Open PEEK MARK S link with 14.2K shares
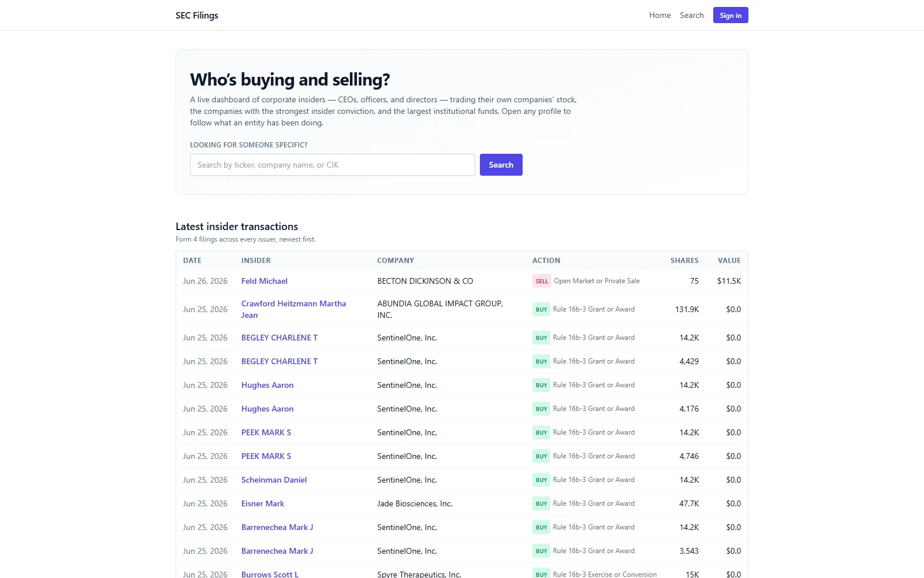Viewport: 924px width, 578px height. tap(266, 432)
